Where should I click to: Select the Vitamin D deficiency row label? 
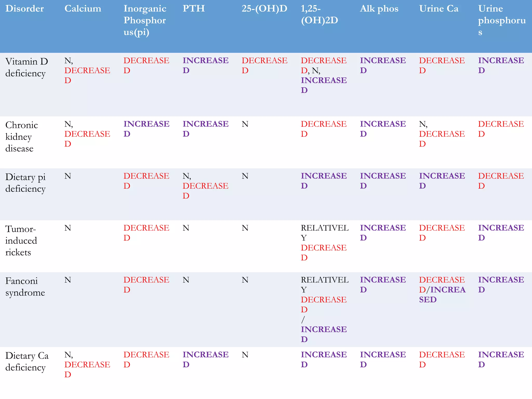[x=26, y=67]
